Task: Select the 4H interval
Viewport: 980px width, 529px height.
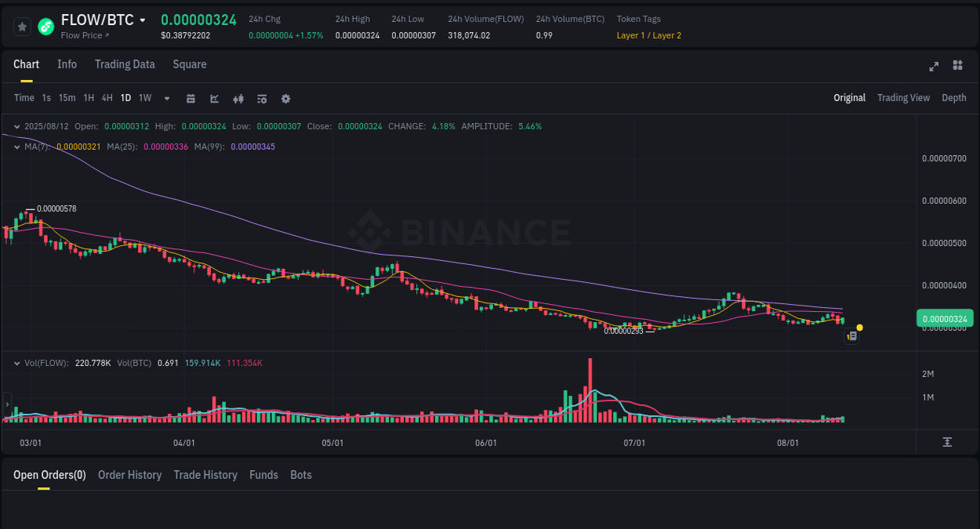Action: [107, 98]
